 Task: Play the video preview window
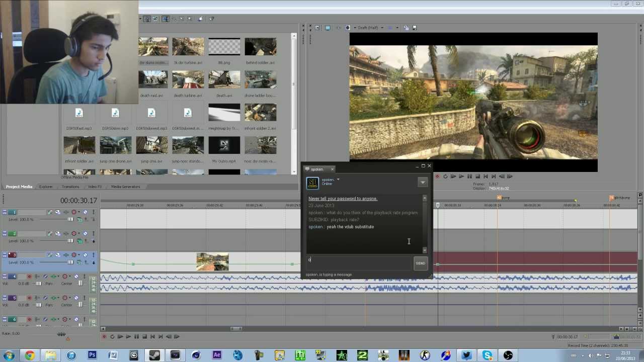point(461,176)
